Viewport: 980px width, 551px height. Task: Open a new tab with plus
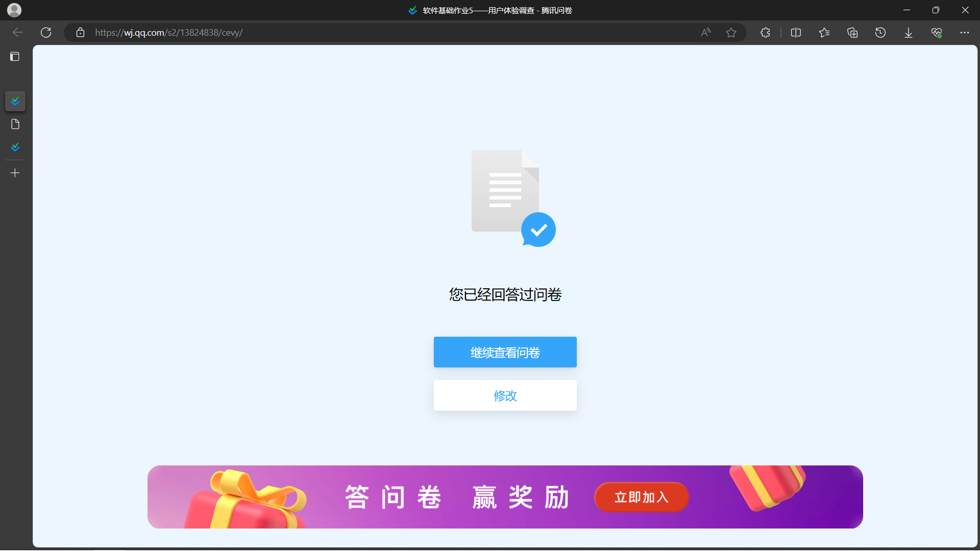(x=15, y=173)
